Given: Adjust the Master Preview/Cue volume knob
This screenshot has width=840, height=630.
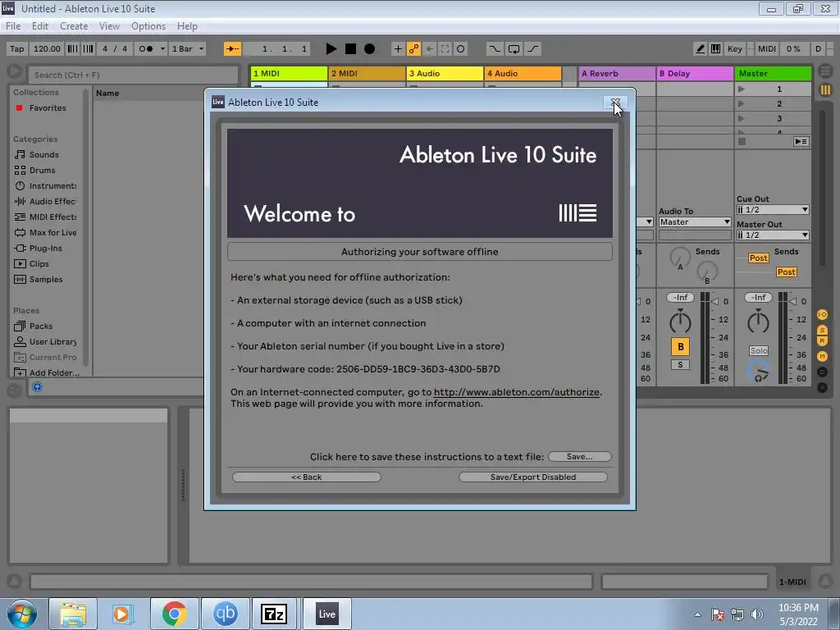Looking at the screenshot, I should click(x=759, y=371).
